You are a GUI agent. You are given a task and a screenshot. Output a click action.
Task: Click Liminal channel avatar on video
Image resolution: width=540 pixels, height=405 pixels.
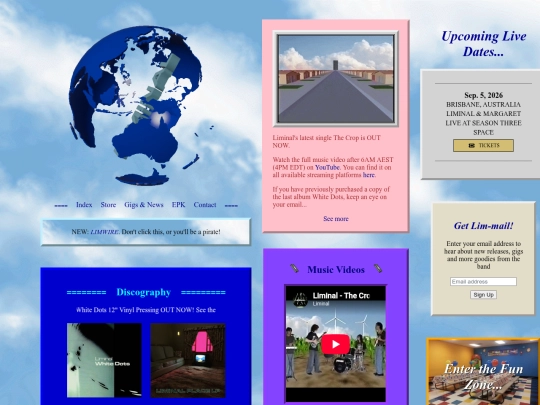tap(300, 299)
